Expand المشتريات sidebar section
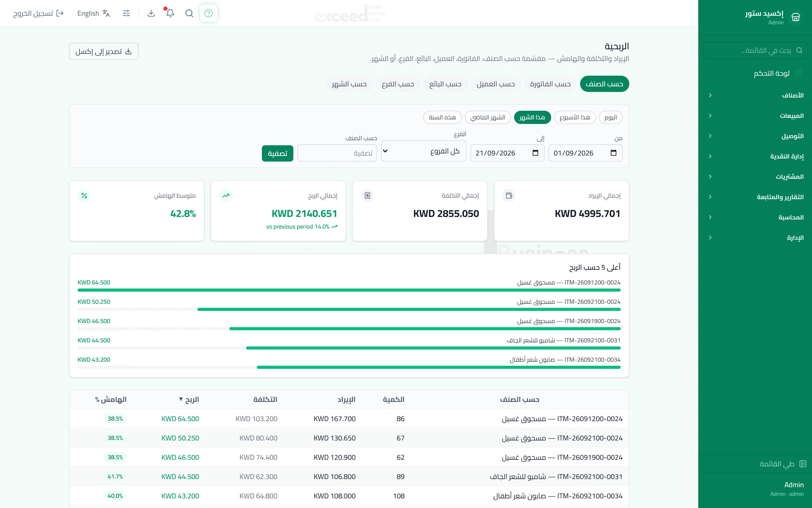 pyautogui.click(x=756, y=177)
